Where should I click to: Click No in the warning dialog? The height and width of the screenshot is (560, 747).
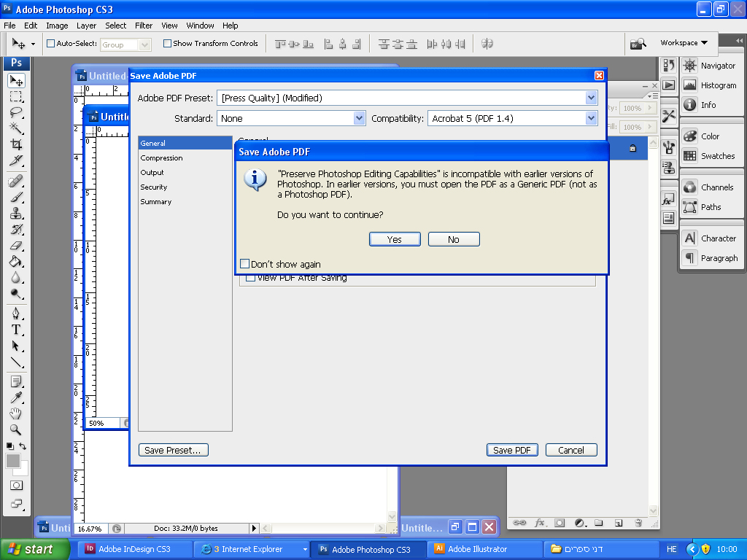[454, 239]
